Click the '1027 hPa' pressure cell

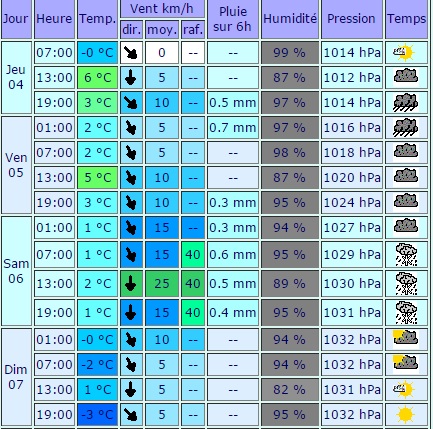pyautogui.click(x=352, y=228)
